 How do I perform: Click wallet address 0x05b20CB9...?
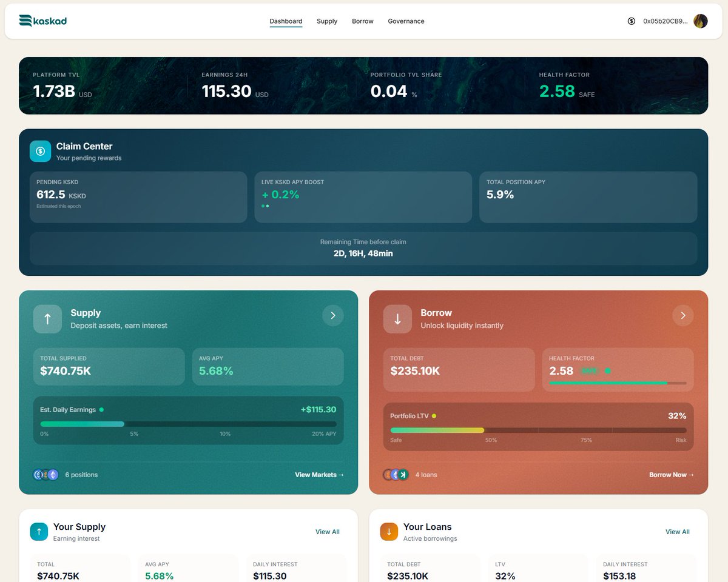pyautogui.click(x=666, y=21)
